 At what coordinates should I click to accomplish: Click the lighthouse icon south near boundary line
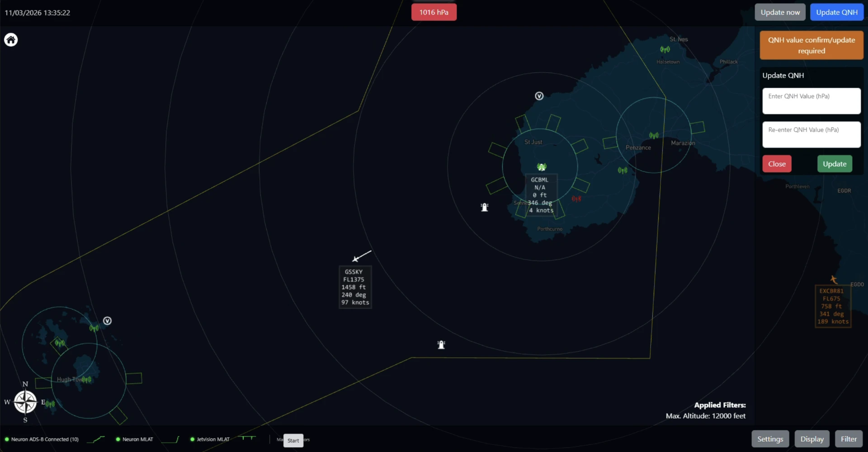pyautogui.click(x=441, y=345)
